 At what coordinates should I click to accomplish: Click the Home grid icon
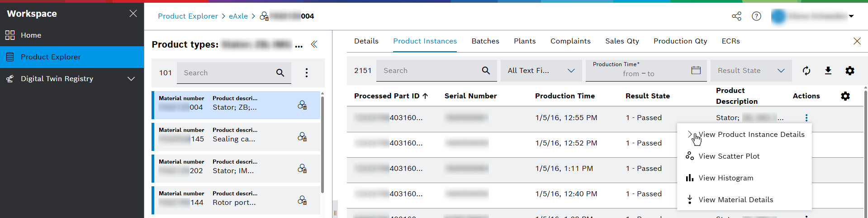coord(10,35)
